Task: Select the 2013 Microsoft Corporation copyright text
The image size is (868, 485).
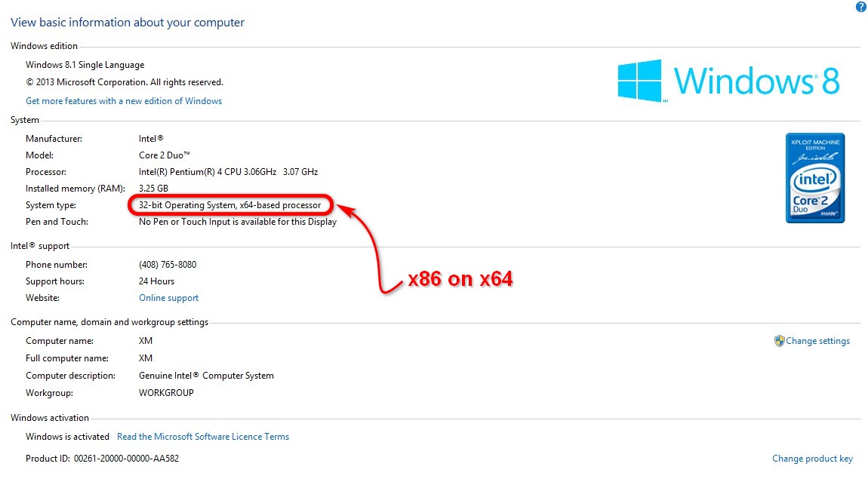Action: coord(124,82)
